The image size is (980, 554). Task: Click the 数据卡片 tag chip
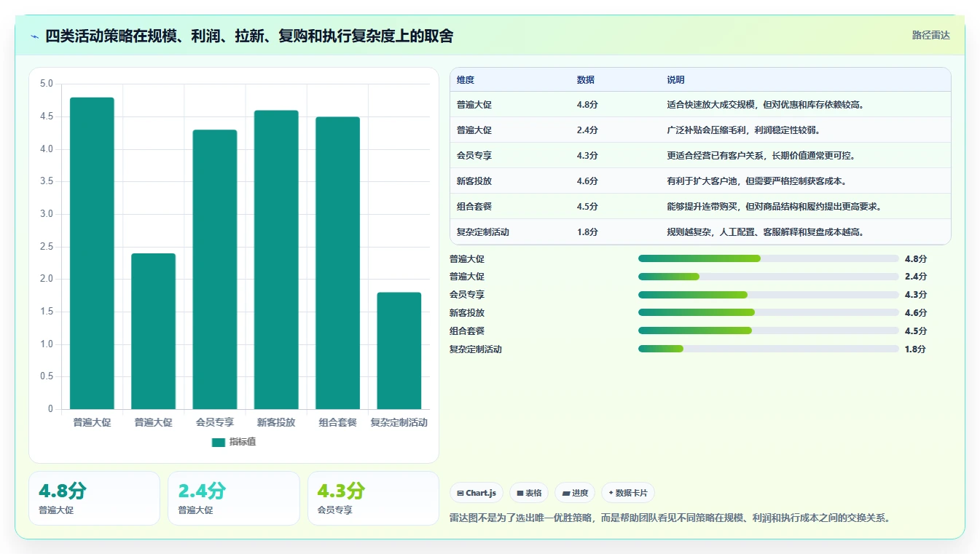[627, 493]
